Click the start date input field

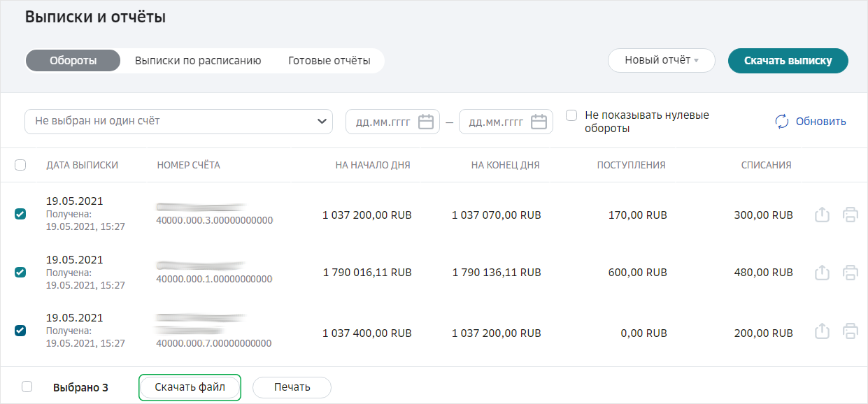point(392,122)
